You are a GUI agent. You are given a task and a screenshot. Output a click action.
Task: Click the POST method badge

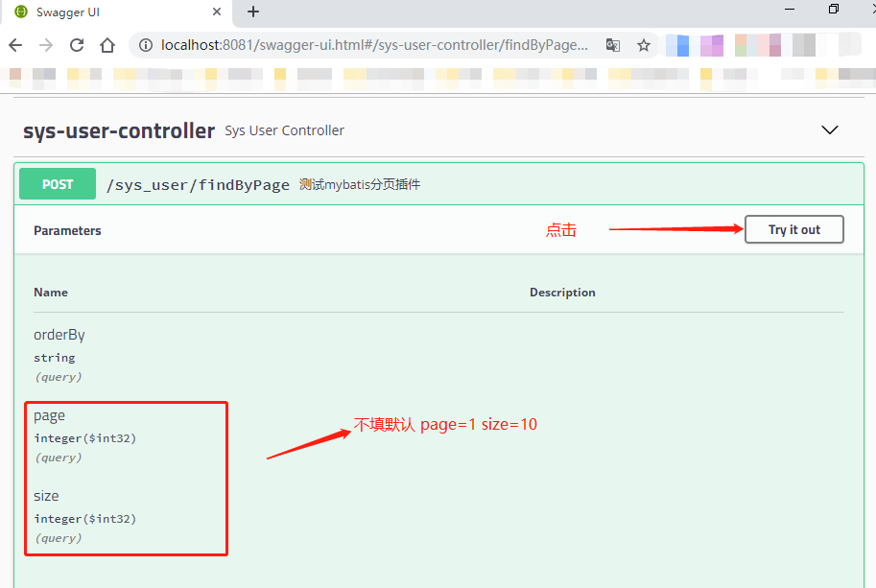pos(58,184)
